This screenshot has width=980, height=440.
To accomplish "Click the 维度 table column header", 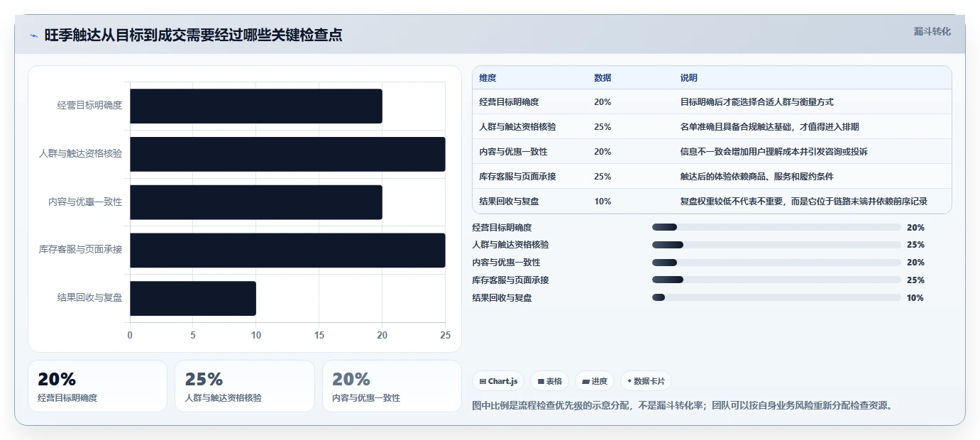I will click(x=488, y=78).
